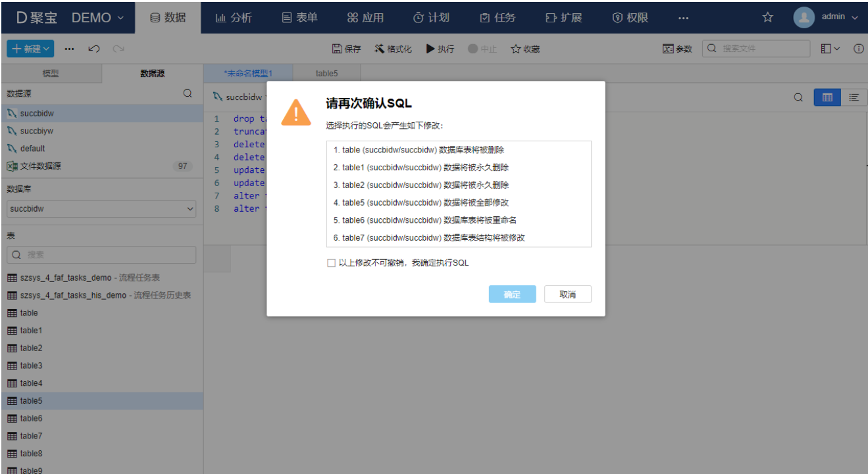Click the 保存 save button
Viewport: 868px width, 474px height.
[x=347, y=49]
